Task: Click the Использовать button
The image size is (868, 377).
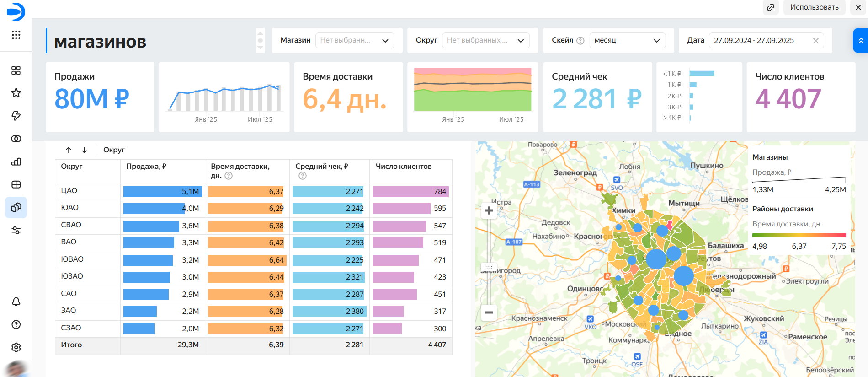Action: 814,7
